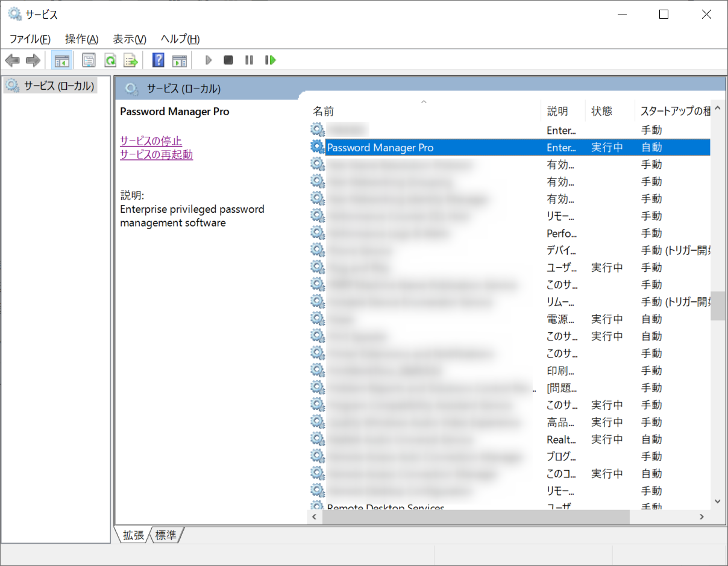Click the サービスの停止 link

pyautogui.click(x=151, y=141)
